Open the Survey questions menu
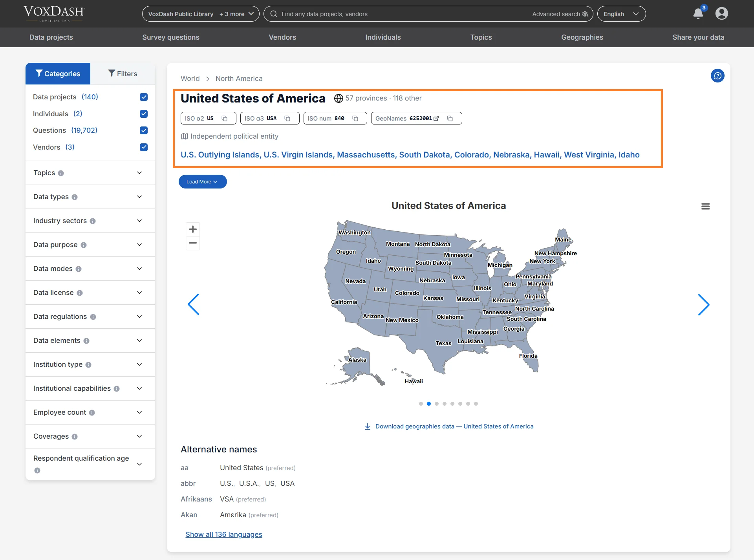 click(x=171, y=37)
